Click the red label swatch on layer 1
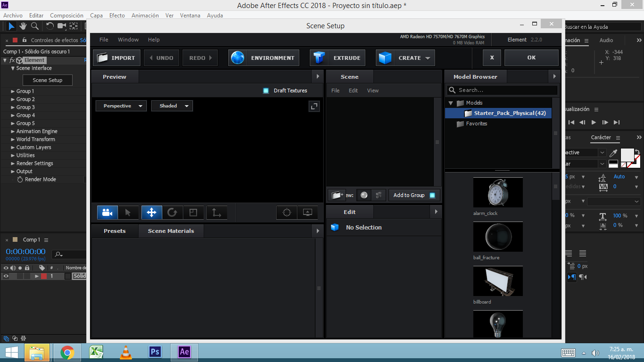Screen dimensions: 644x362 point(44,276)
